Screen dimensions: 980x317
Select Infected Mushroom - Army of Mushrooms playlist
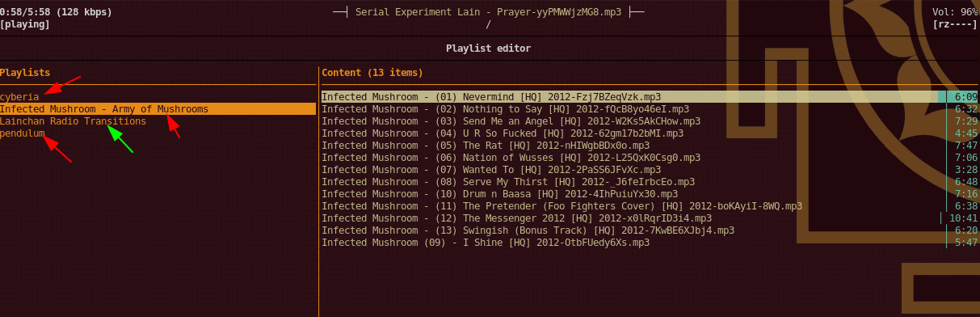[x=158, y=109]
